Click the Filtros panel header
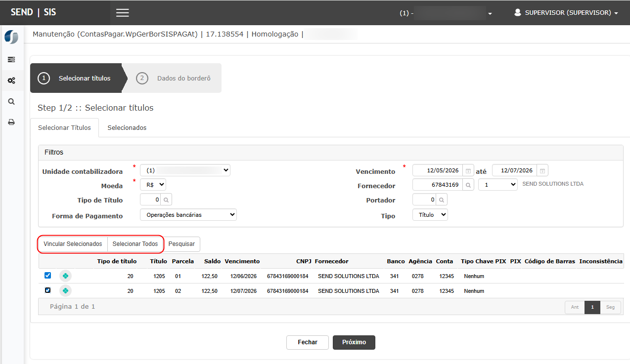 pyautogui.click(x=330, y=153)
